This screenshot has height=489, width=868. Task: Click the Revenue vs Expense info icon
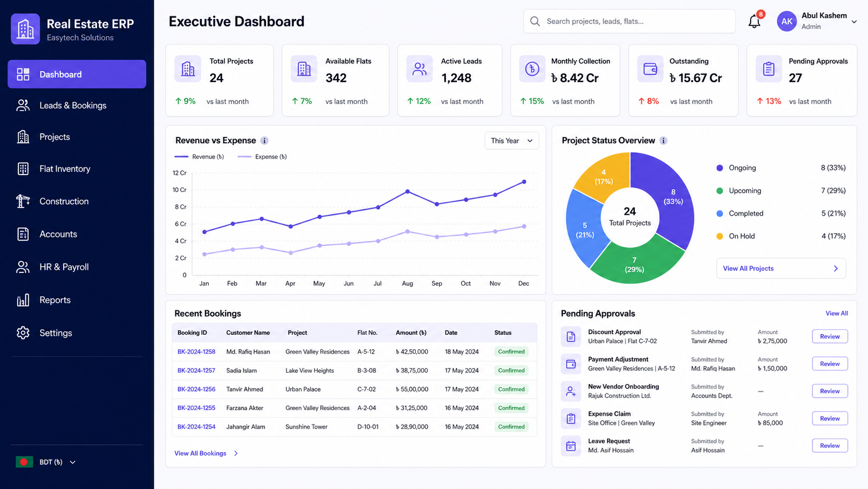264,140
